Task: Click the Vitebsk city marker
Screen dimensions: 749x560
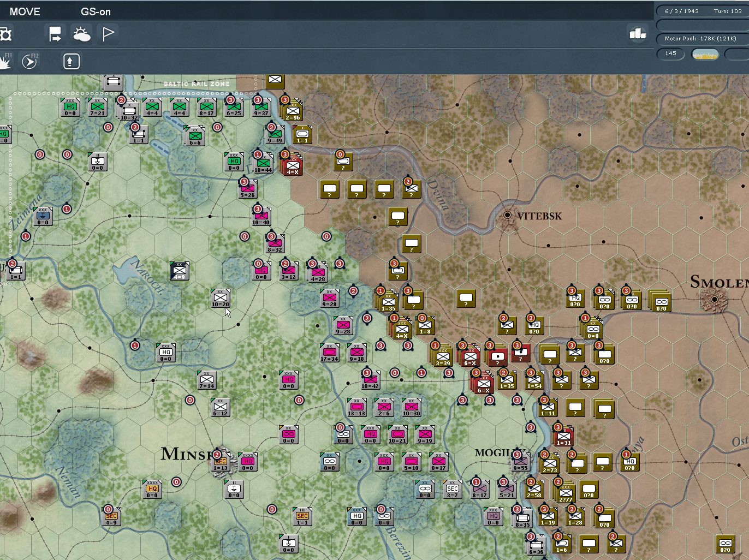Action: (x=508, y=216)
